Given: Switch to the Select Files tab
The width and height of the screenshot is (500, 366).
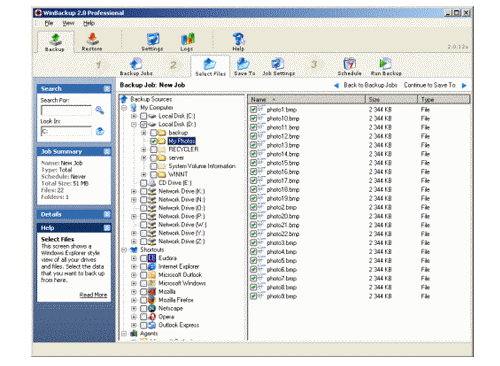Looking at the screenshot, I should [x=210, y=67].
